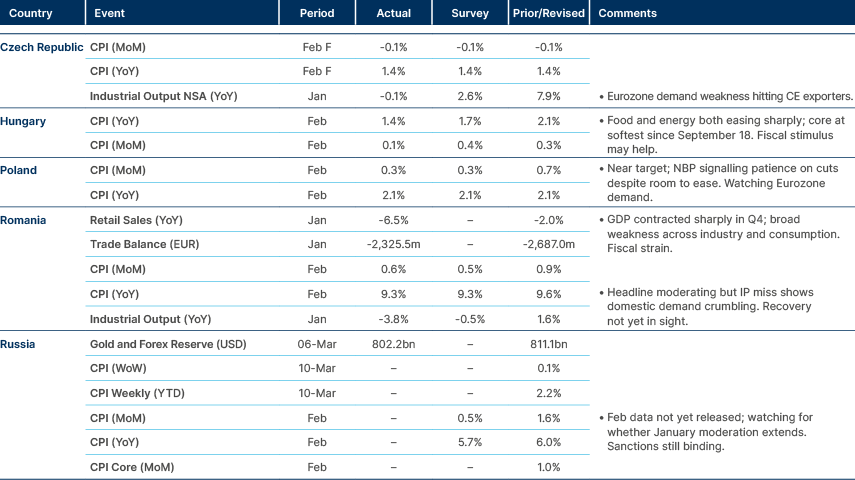Select the 7.9% prior value

coord(549,96)
